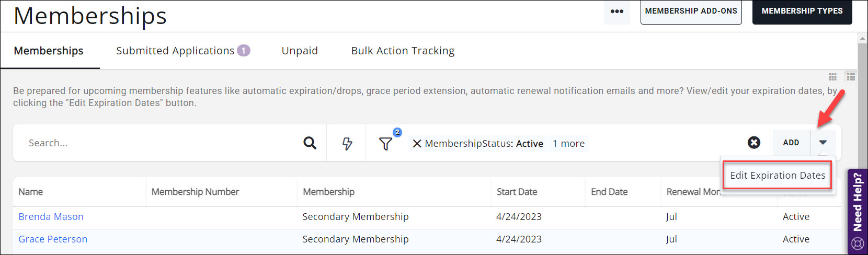Screen dimensions: 868x255
Task: Switch to grid view layout
Action: 832,77
